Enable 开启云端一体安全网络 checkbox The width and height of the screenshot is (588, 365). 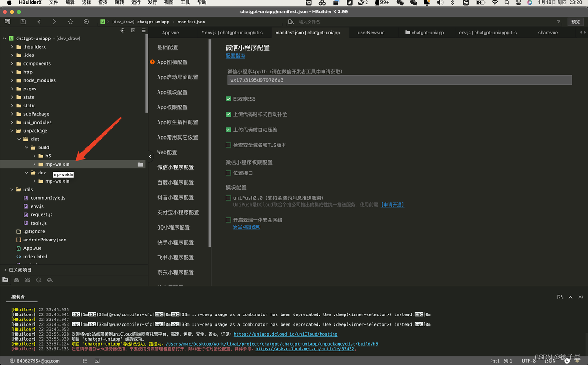pos(228,220)
